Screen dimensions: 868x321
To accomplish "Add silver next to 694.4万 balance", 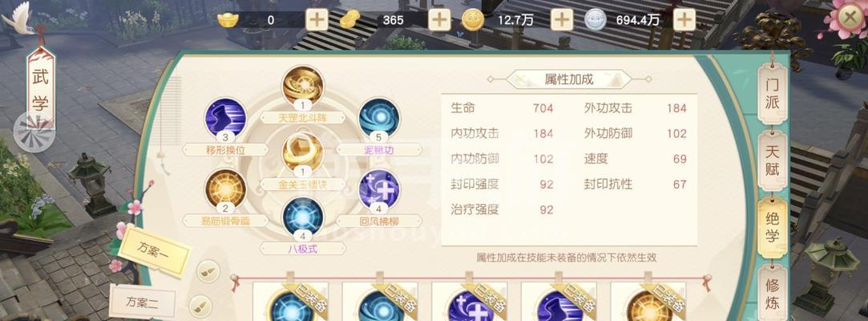I will tap(684, 21).
